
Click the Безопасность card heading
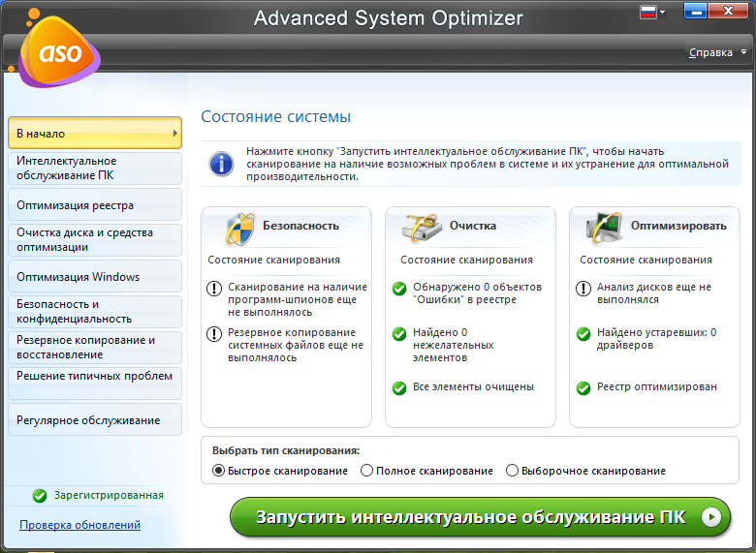coord(300,226)
